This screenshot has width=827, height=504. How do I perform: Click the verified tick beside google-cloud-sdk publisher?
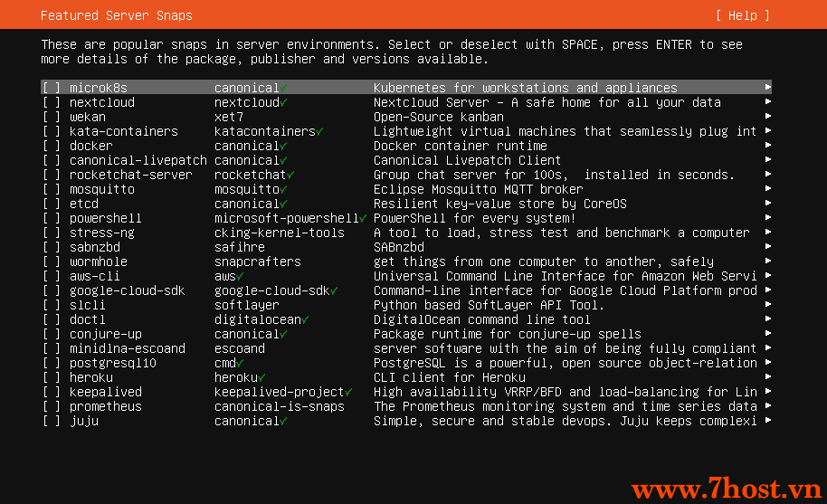coord(334,291)
